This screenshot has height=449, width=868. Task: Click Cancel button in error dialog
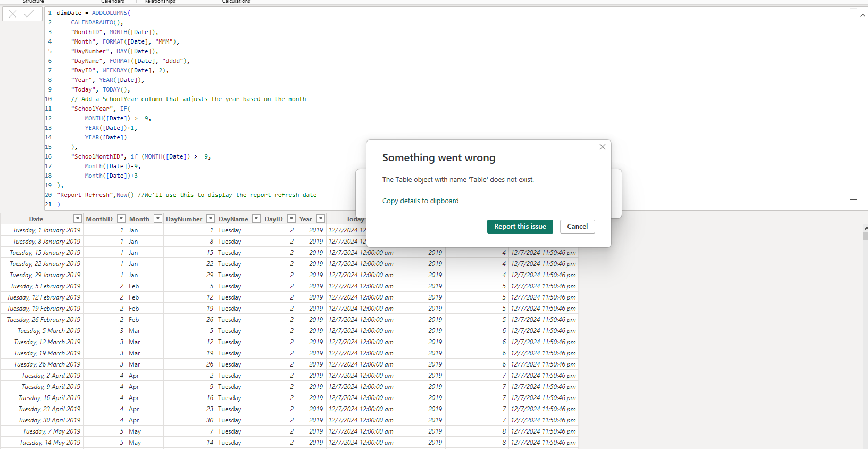[x=578, y=227]
